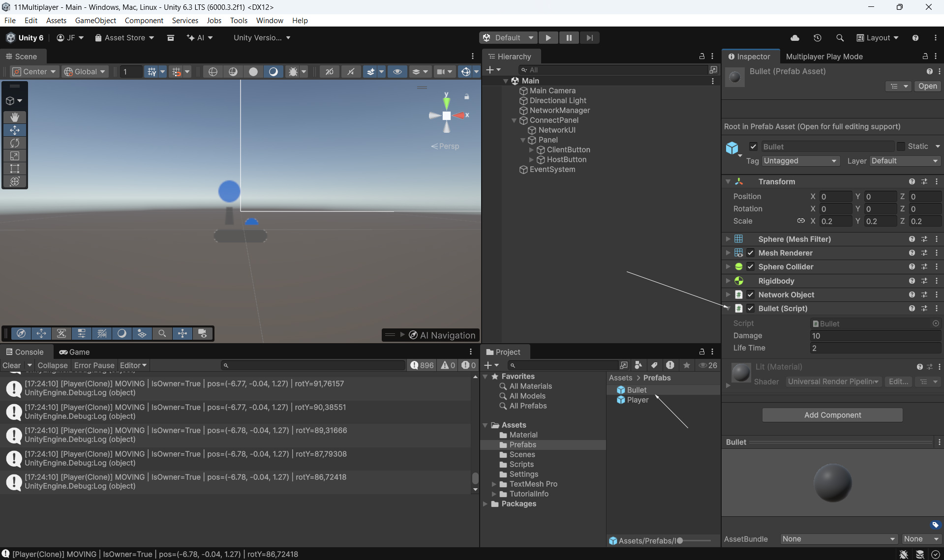944x560 pixels.
Task: Switch to the Game tab
Action: pyautogui.click(x=75, y=352)
